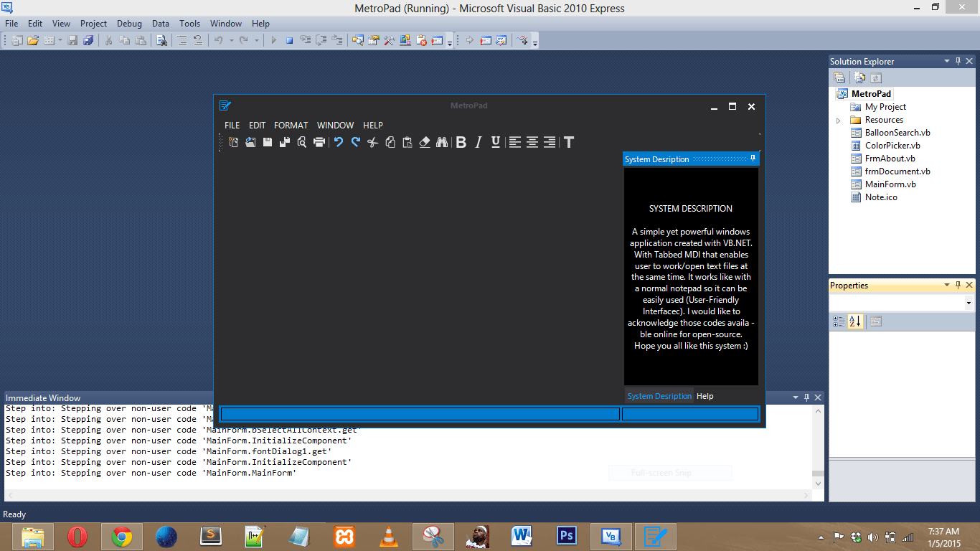Open Google Chrome from the taskbar
The height and width of the screenshot is (551, 980).
pyautogui.click(x=121, y=536)
